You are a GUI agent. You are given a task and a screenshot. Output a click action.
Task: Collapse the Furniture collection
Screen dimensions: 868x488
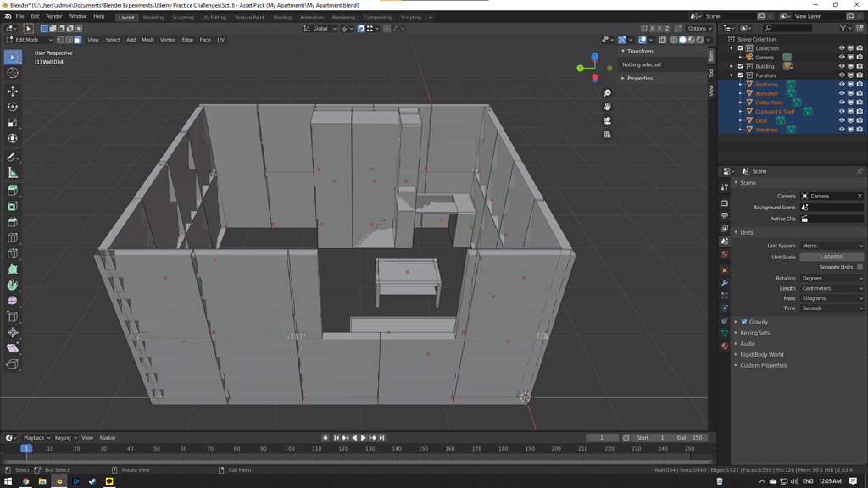click(731, 75)
